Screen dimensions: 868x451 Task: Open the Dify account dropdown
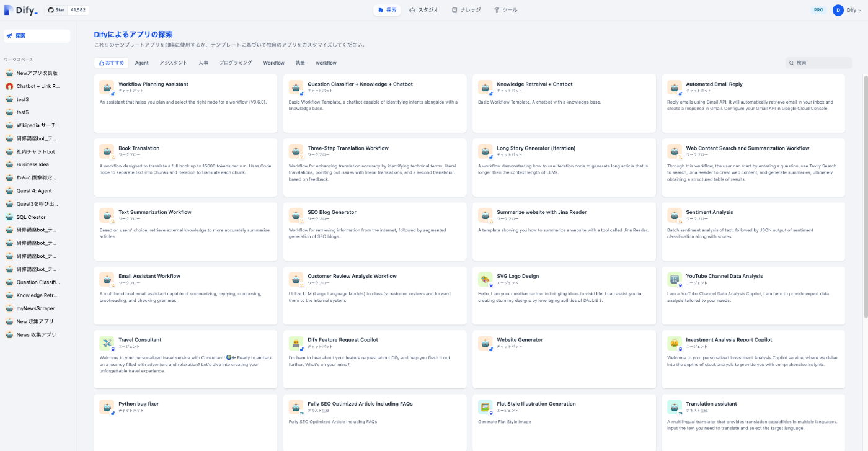[x=848, y=10]
